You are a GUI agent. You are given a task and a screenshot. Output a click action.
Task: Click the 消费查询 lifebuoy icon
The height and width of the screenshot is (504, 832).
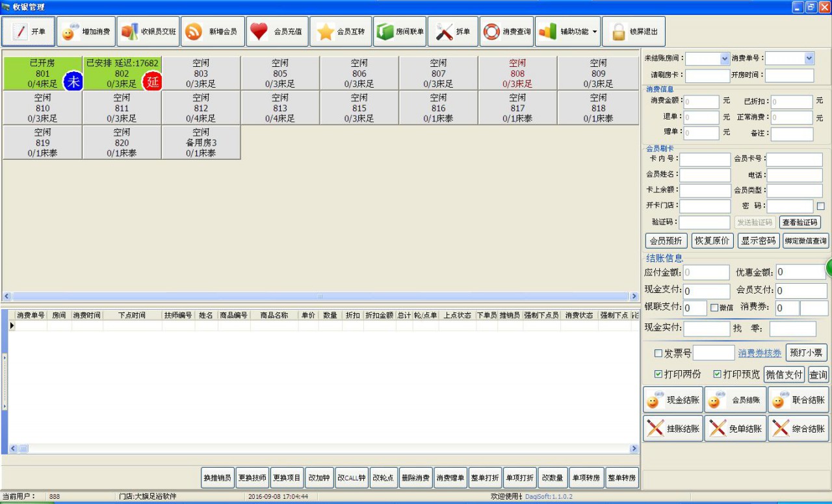(491, 32)
